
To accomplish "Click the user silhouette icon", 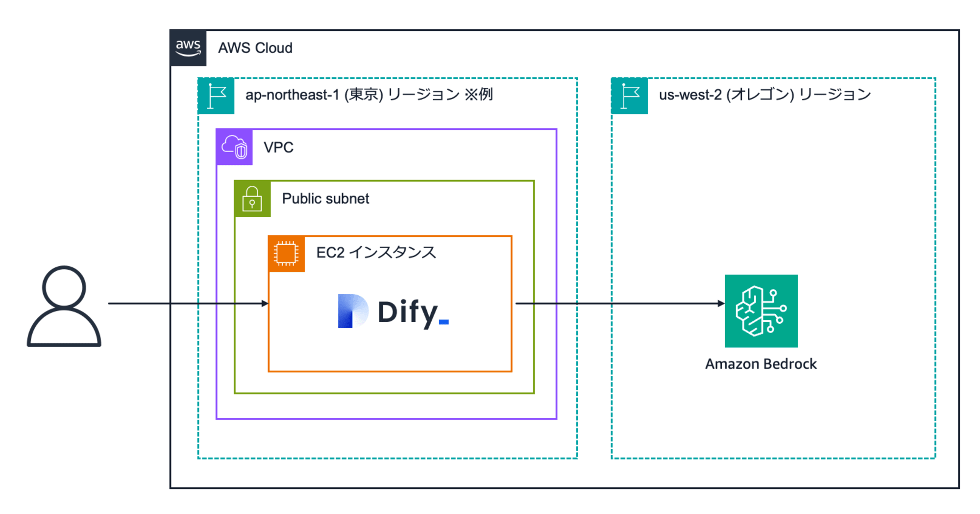I will point(64,306).
